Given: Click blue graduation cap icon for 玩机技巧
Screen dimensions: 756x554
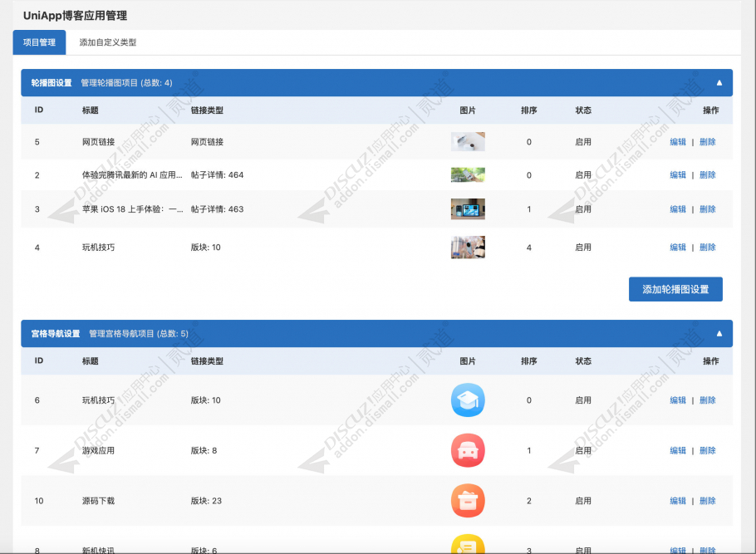Looking at the screenshot, I should [x=468, y=400].
